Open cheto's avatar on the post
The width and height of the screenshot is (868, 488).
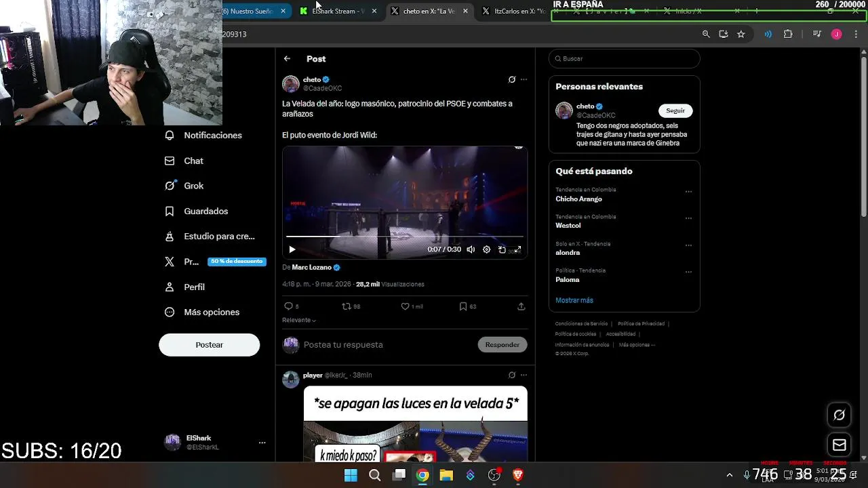pos(291,84)
